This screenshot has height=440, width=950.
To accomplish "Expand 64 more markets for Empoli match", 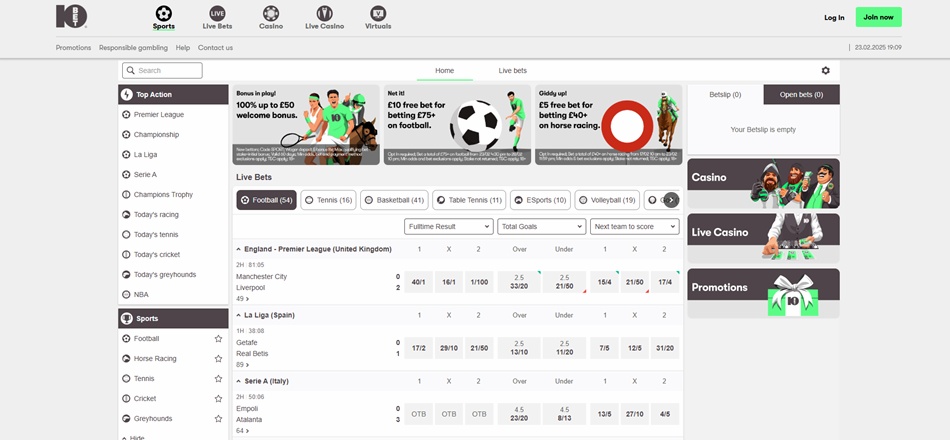I will (x=242, y=431).
